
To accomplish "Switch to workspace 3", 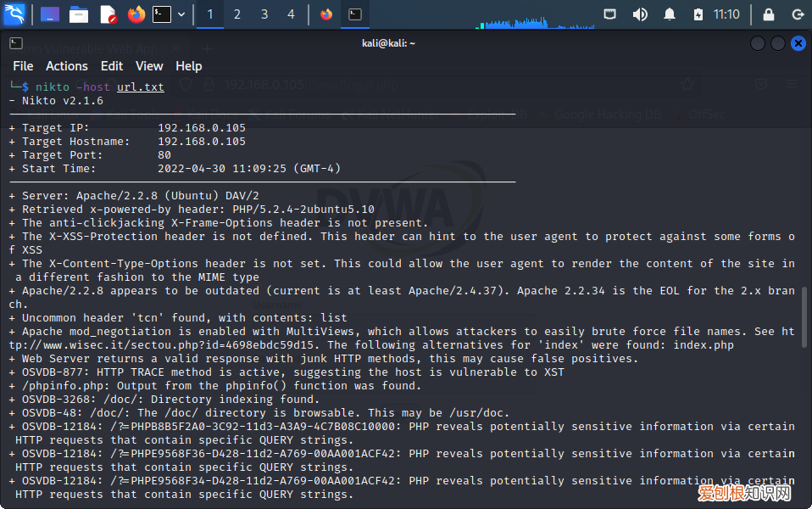I will tap(264, 14).
